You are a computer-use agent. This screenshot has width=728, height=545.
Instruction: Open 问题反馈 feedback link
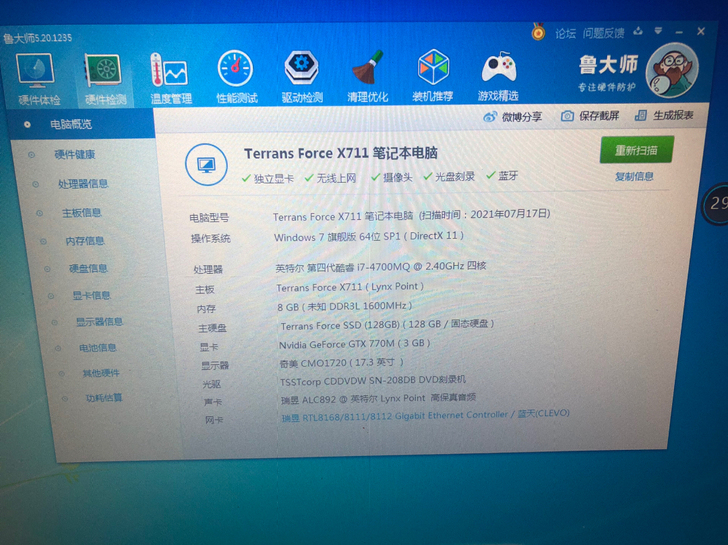(x=604, y=33)
